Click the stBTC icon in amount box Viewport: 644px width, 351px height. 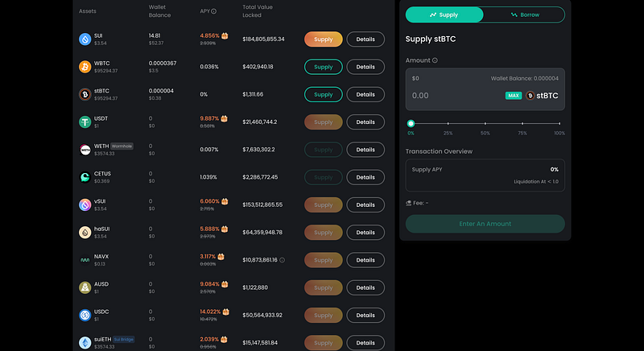530,96
